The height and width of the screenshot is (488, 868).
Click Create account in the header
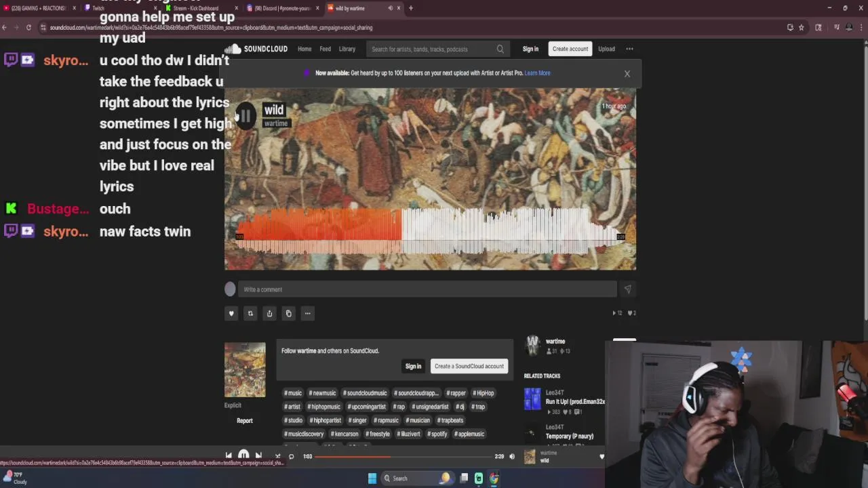coord(570,49)
